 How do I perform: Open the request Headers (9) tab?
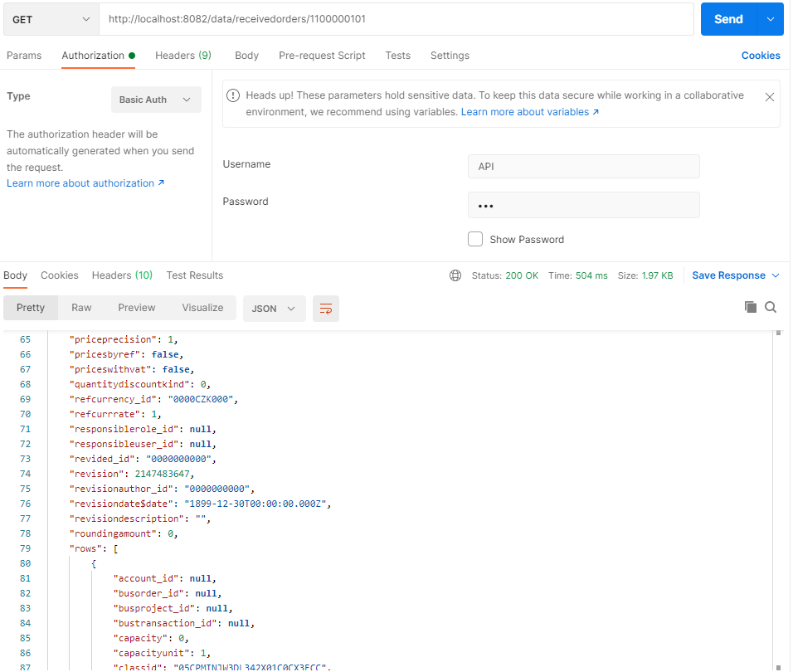tap(183, 56)
